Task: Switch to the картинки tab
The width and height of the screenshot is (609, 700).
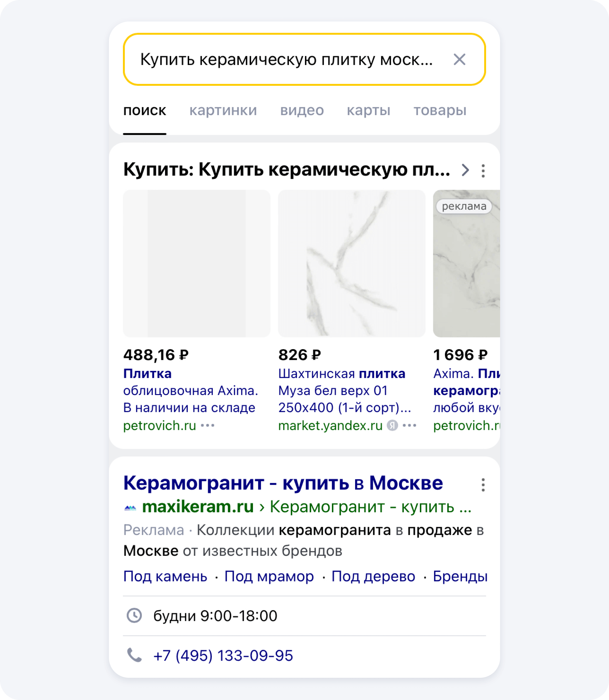Action: click(223, 110)
